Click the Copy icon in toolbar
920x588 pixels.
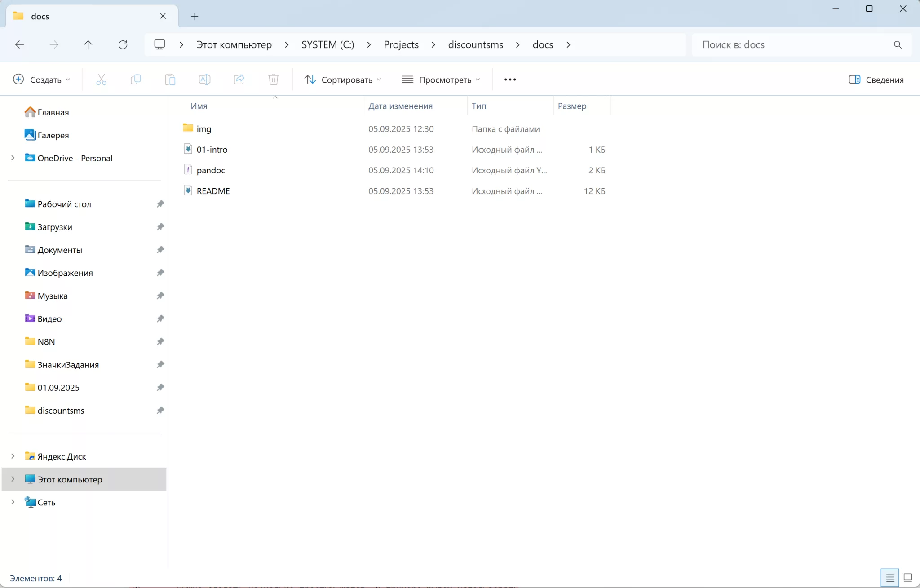tap(136, 80)
